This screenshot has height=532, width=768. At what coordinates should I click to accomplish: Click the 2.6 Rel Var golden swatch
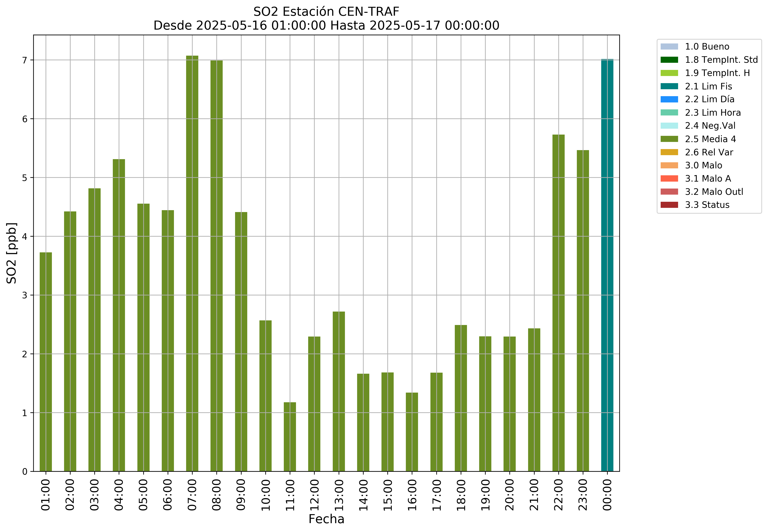tap(669, 152)
